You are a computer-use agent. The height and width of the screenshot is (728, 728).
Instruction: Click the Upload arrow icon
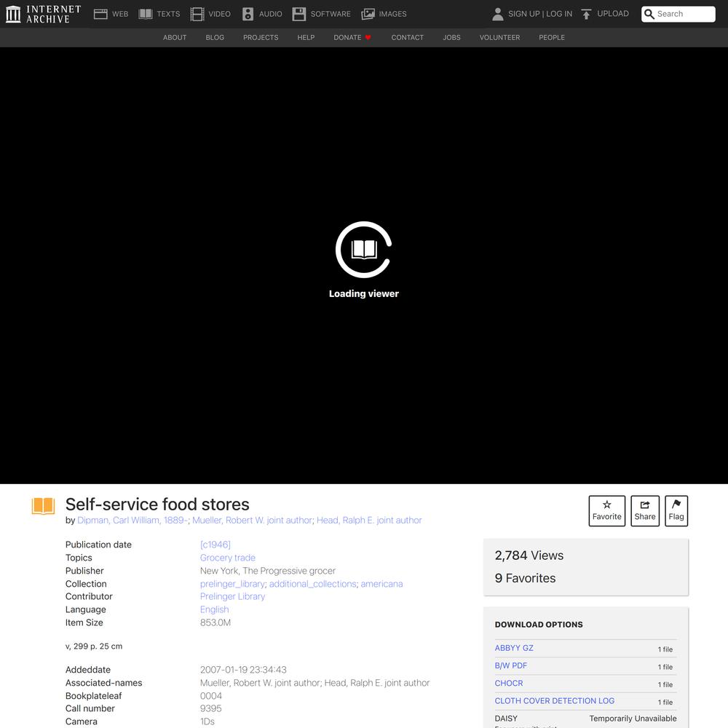pos(586,14)
